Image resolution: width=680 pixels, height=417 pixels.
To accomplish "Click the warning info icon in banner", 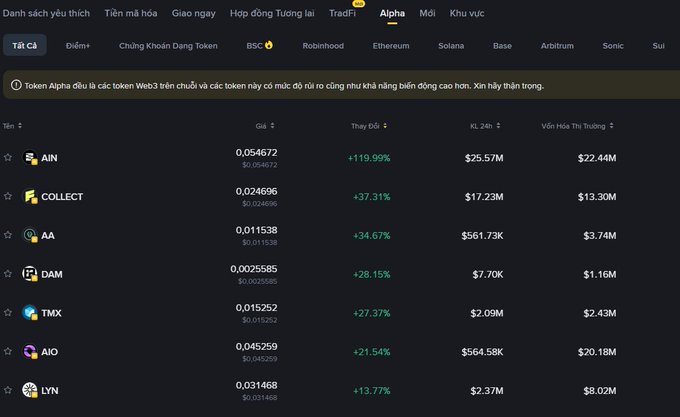I will point(16,85).
